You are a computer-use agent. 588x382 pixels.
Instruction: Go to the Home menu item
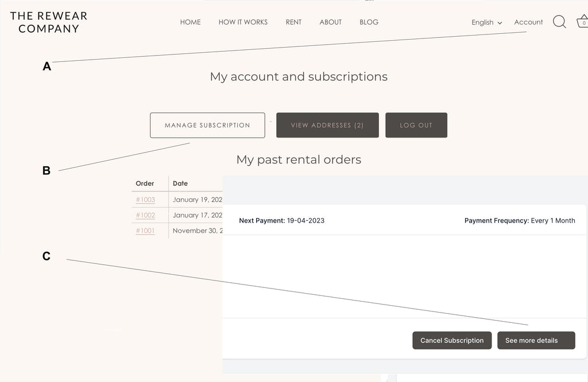[x=190, y=22]
